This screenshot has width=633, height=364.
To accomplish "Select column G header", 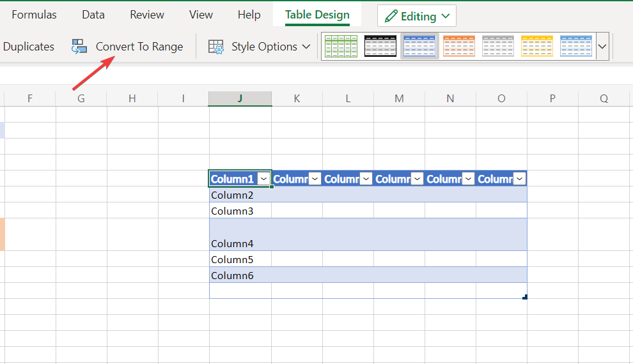I will coord(81,98).
